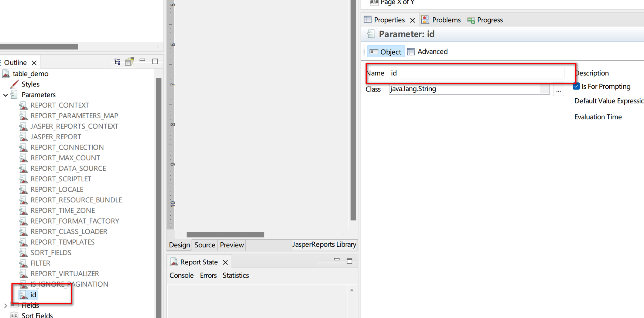Viewport: 644px width, 318px height.
Task: Click the tree view icon in Outline toolbar
Action: pos(117,62)
